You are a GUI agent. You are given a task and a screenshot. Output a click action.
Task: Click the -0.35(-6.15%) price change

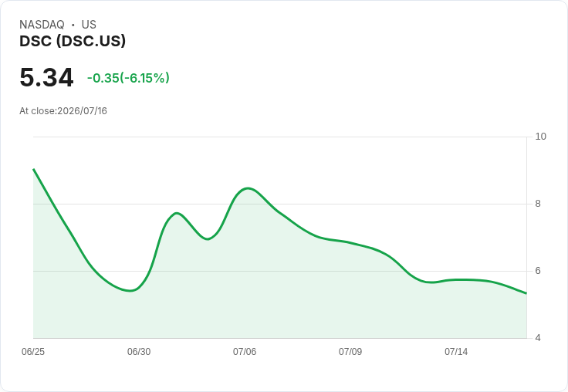[128, 78]
